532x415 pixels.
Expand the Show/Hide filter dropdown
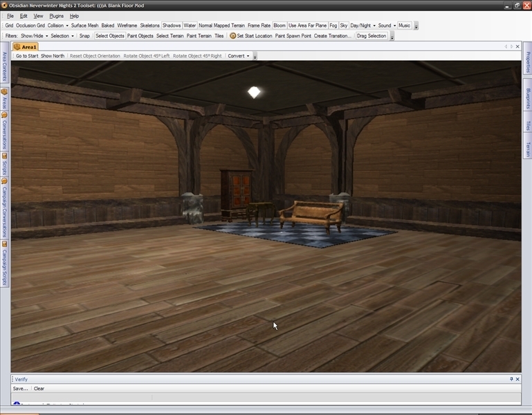pyautogui.click(x=34, y=36)
